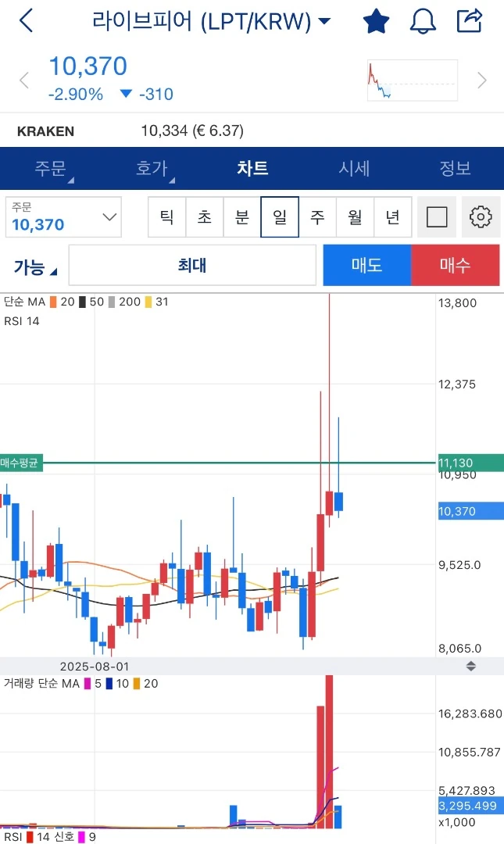Open the 정보 tab

pyautogui.click(x=455, y=169)
